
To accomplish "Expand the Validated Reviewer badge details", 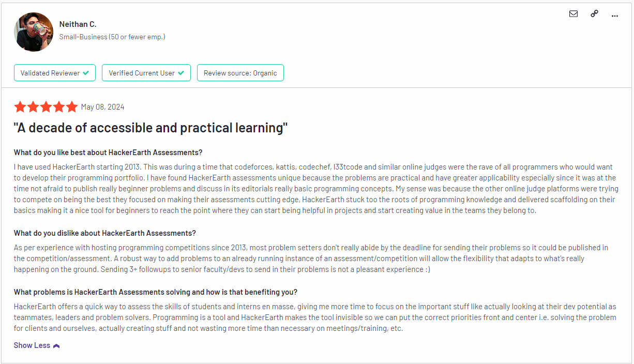I will coord(54,72).
